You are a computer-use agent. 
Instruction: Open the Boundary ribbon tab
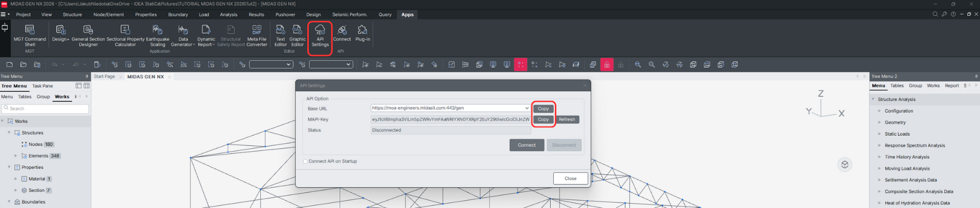pyautogui.click(x=178, y=15)
